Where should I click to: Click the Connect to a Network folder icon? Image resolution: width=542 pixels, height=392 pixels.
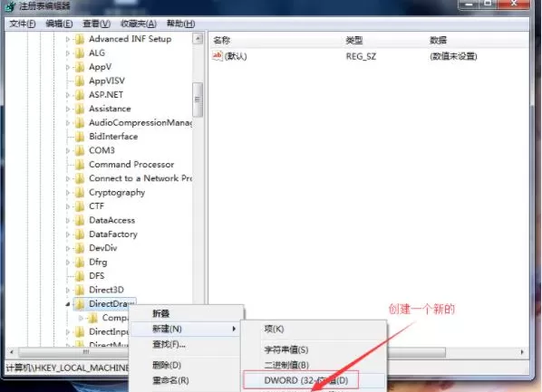80,178
